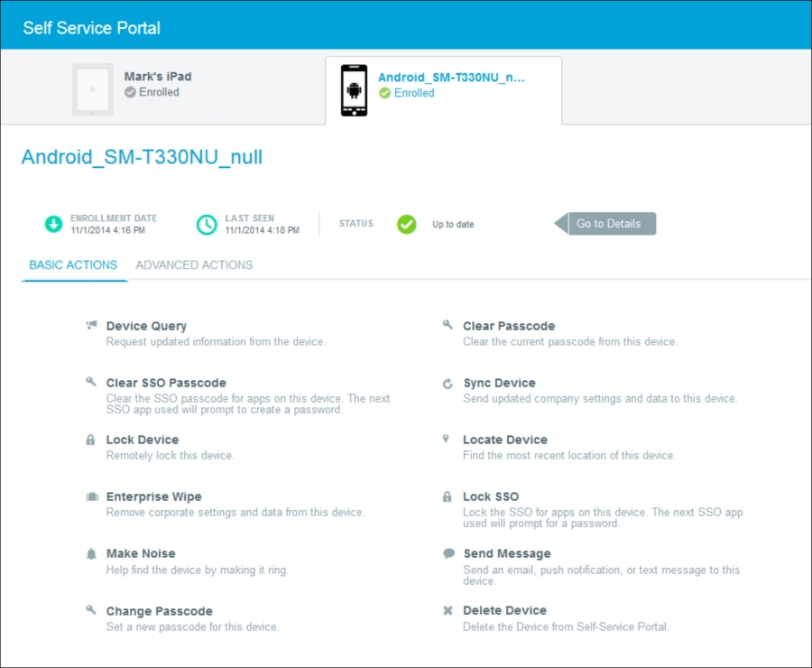The height and width of the screenshot is (668, 812).
Task: Click the Clear SSO Passcode key icon
Action: (x=91, y=382)
